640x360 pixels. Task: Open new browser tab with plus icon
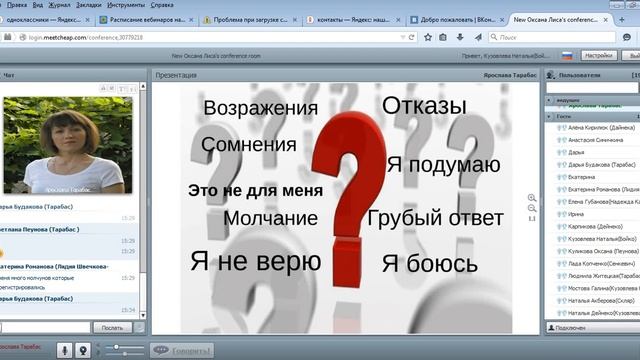point(622,20)
